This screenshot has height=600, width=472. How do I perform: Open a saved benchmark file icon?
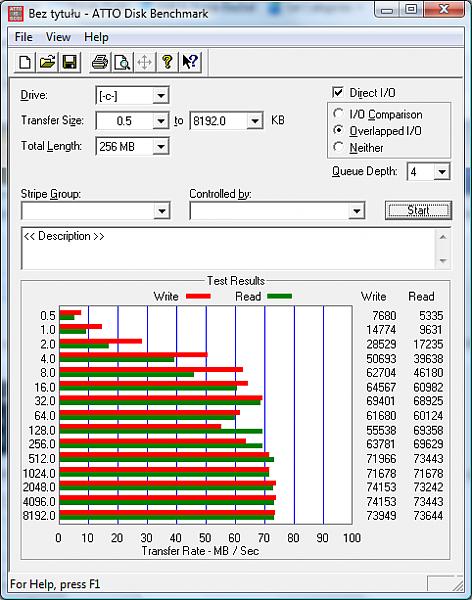[x=47, y=62]
